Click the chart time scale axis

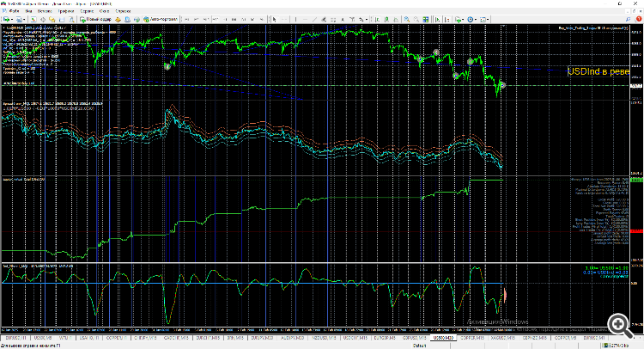coord(314,330)
